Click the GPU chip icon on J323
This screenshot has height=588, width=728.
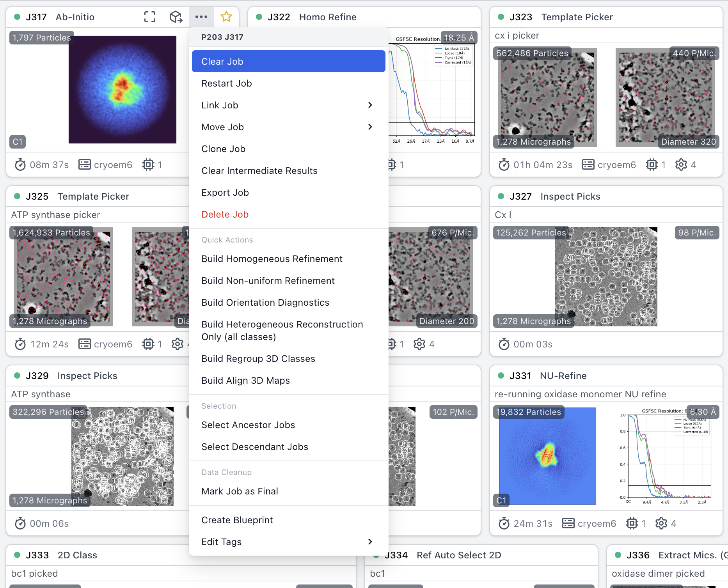click(652, 165)
